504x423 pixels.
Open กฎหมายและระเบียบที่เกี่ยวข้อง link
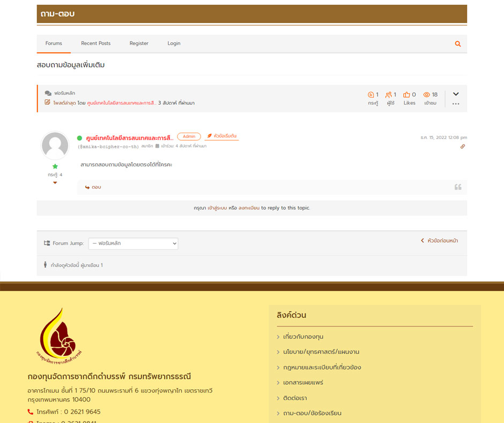(x=322, y=367)
